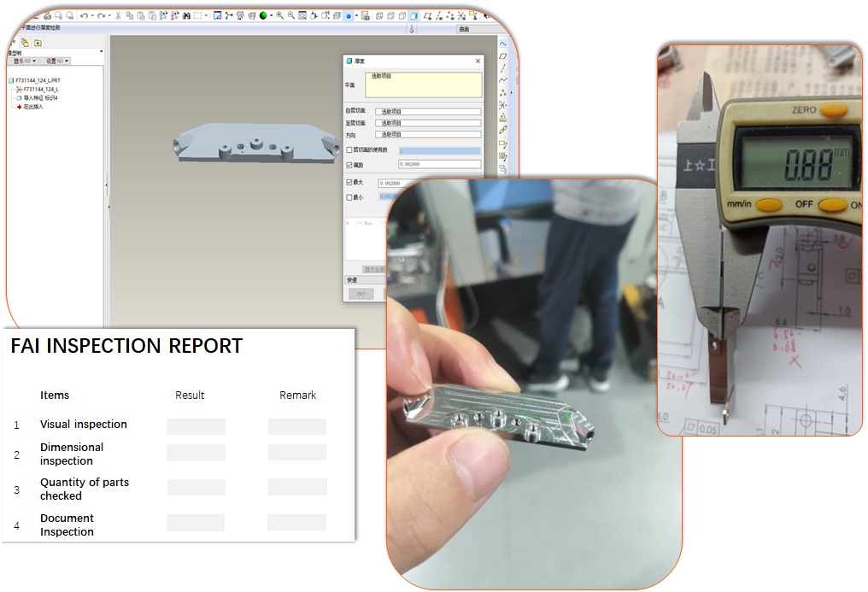Viewport: 868px width, 592px height.
Task: Click the 方向 selection field
Action: point(428,135)
